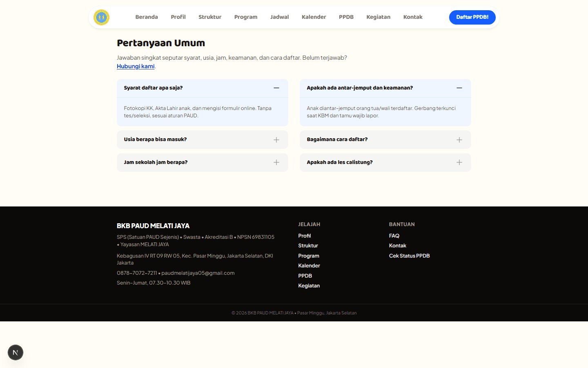588x368 pixels.
Task: Expand the 'Apakah ada les calistung?' question
Action: click(385, 162)
